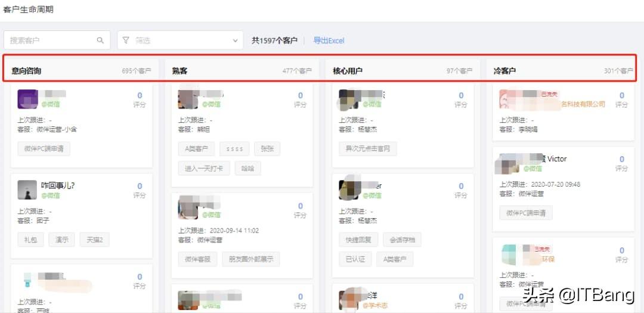Click the 共1597个客户 total count

pyautogui.click(x=274, y=41)
